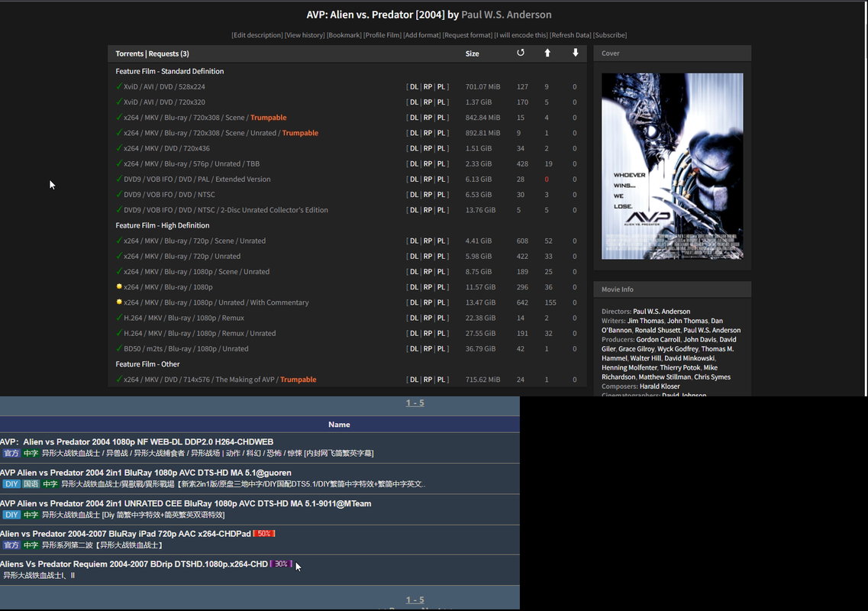Click producer Wyck Godfrey in Movie Info
The width and height of the screenshot is (868, 611).
click(x=678, y=349)
